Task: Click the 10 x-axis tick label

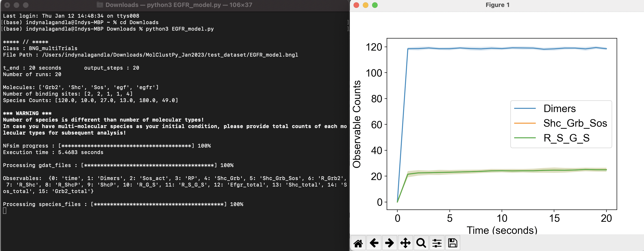Action: click(502, 218)
